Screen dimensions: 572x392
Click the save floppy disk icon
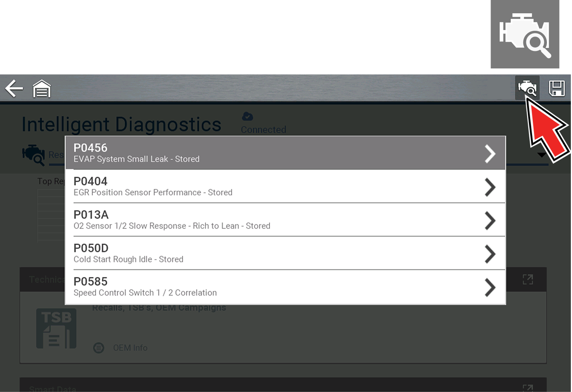click(x=556, y=89)
